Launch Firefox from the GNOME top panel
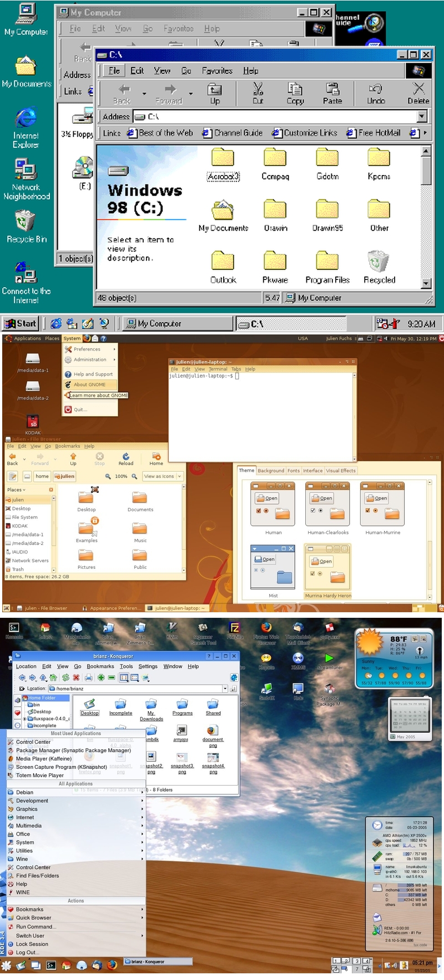 click(87, 338)
